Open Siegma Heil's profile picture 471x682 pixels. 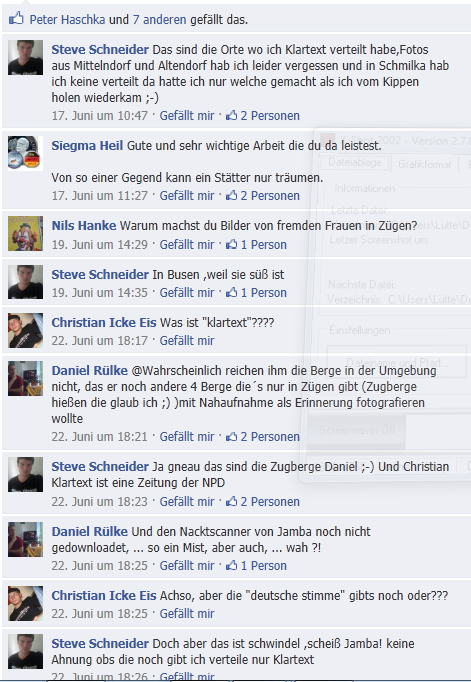25,153
